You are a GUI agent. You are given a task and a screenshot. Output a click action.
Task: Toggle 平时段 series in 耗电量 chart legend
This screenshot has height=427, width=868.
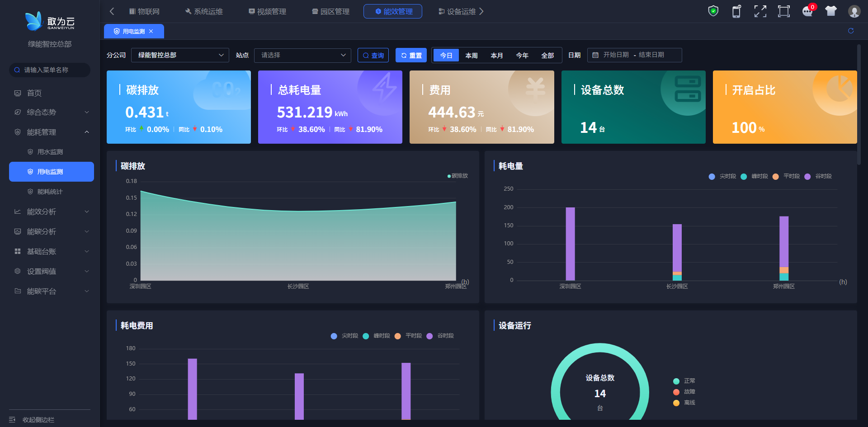click(x=786, y=176)
